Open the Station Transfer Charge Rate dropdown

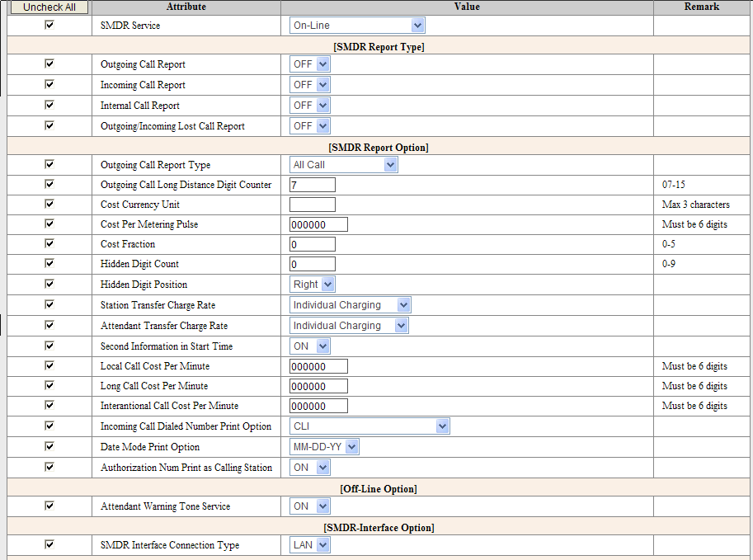(350, 305)
